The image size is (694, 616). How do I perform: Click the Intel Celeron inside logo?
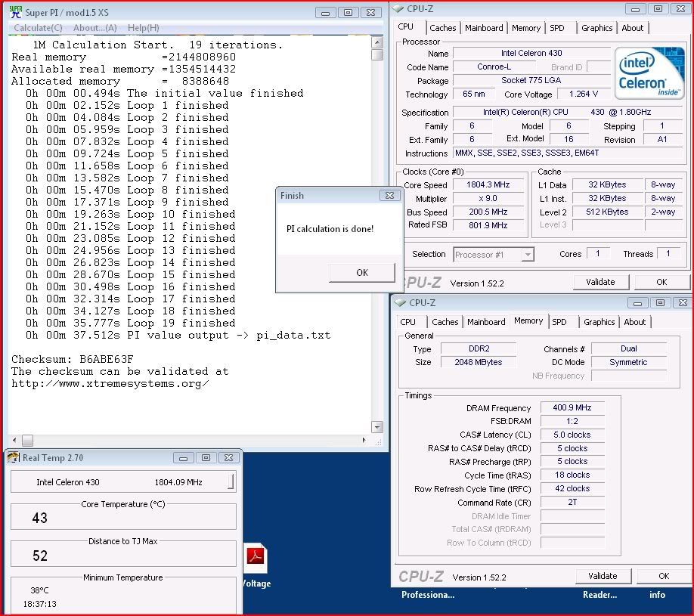649,73
